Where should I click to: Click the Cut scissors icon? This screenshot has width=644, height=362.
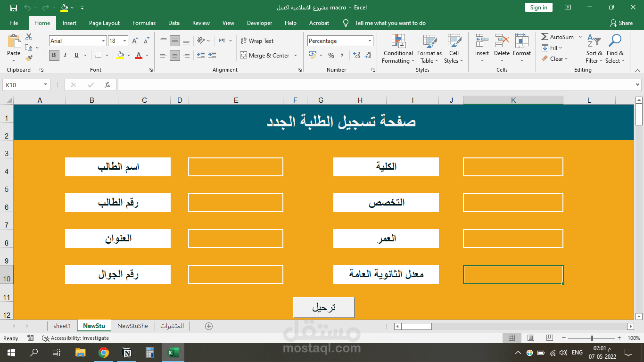pos(29,37)
